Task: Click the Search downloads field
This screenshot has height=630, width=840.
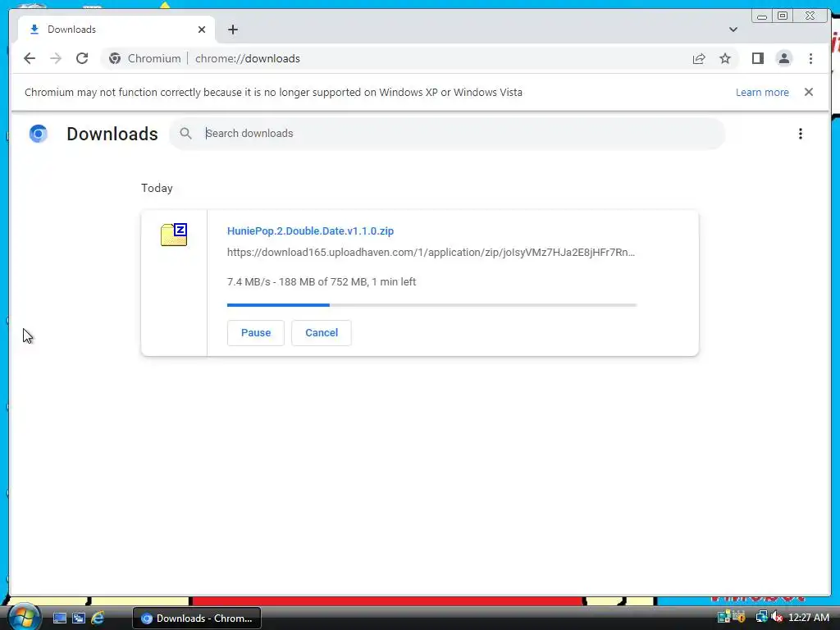Action: point(447,134)
